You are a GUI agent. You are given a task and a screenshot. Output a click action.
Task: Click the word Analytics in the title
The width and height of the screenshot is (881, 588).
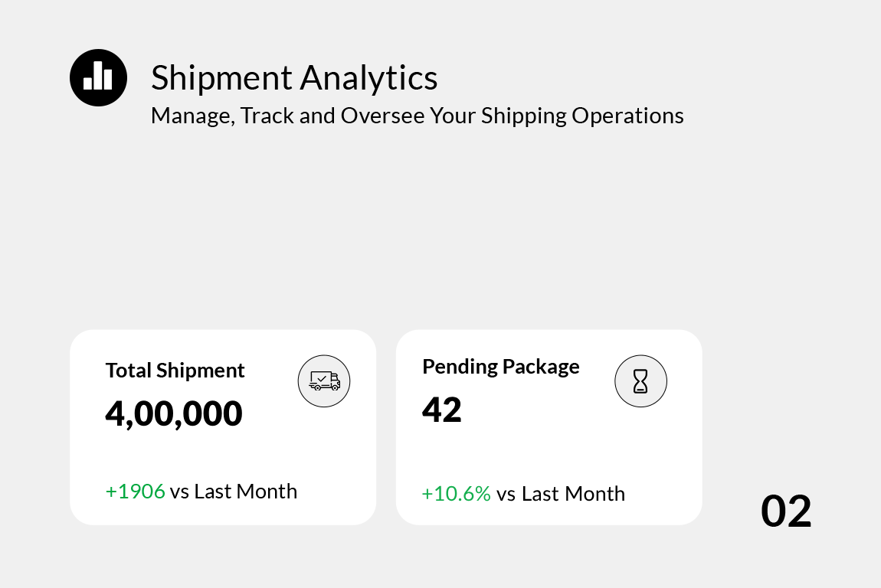coord(369,78)
